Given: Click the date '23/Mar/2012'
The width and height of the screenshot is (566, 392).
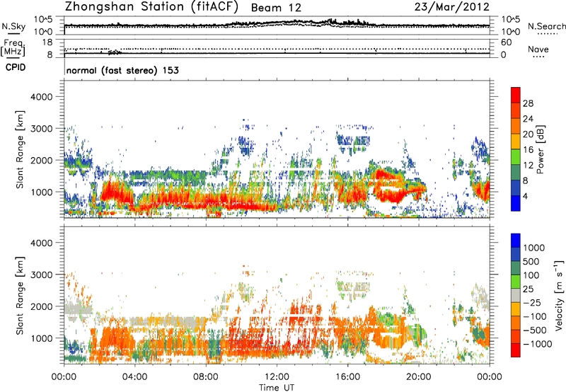Looking at the screenshot, I should (x=451, y=7).
